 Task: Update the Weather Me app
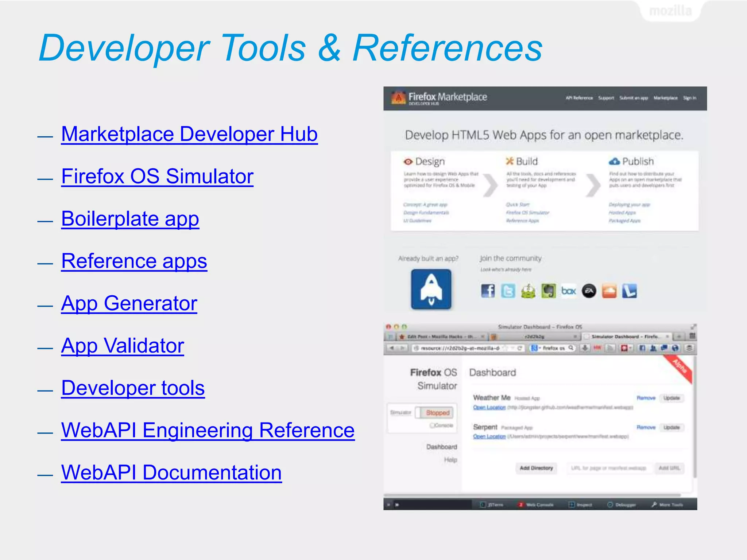(x=671, y=398)
